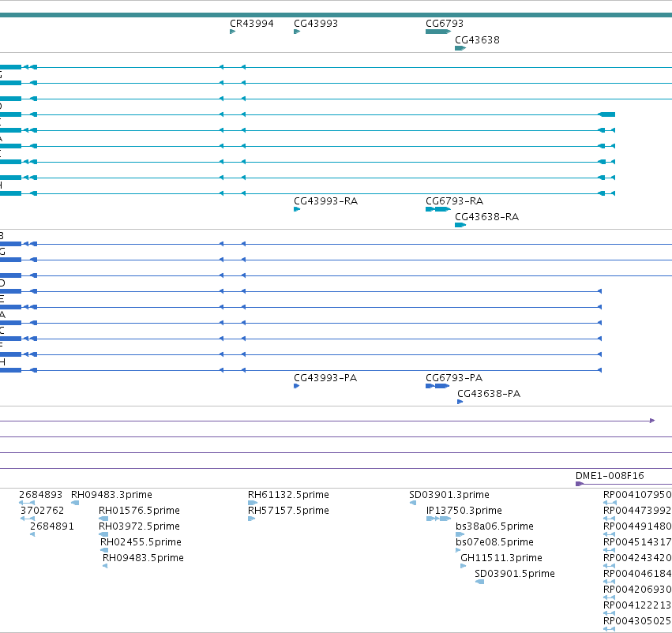This screenshot has width=672, height=633.
Task: Click the 2684893 feature glyph
Action: tap(27, 503)
